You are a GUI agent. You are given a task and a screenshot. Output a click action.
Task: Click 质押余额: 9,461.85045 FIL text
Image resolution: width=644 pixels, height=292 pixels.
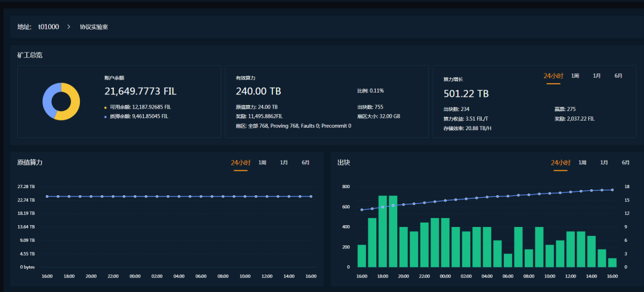click(x=139, y=116)
